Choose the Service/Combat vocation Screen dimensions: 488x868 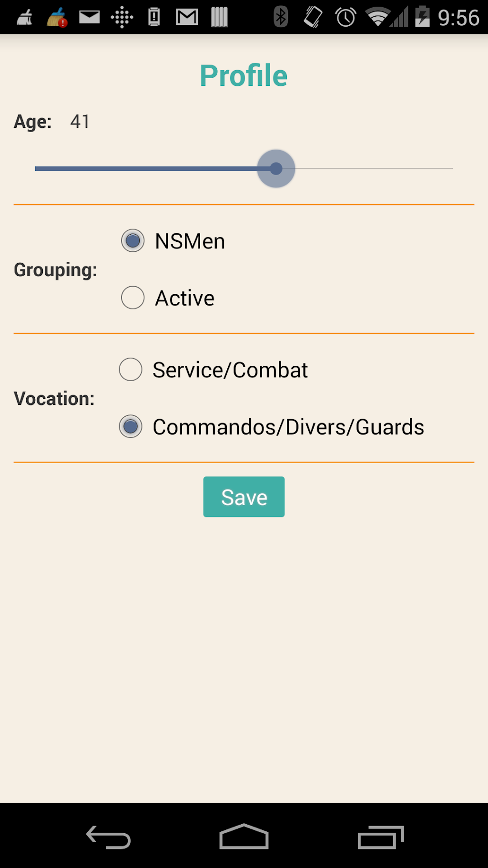pyautogui.click(x=131, y=370)
